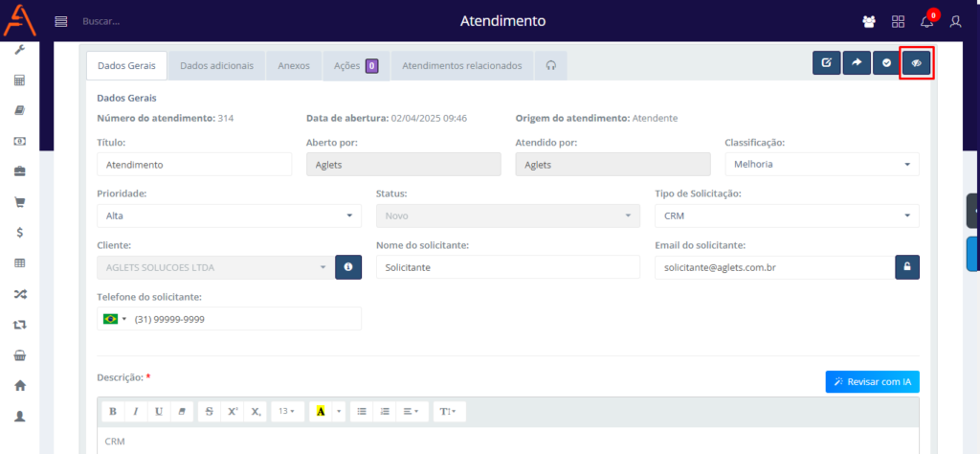980x454 pixels.
Task: Click the headset tab icon
Action: tap(550, 66)
